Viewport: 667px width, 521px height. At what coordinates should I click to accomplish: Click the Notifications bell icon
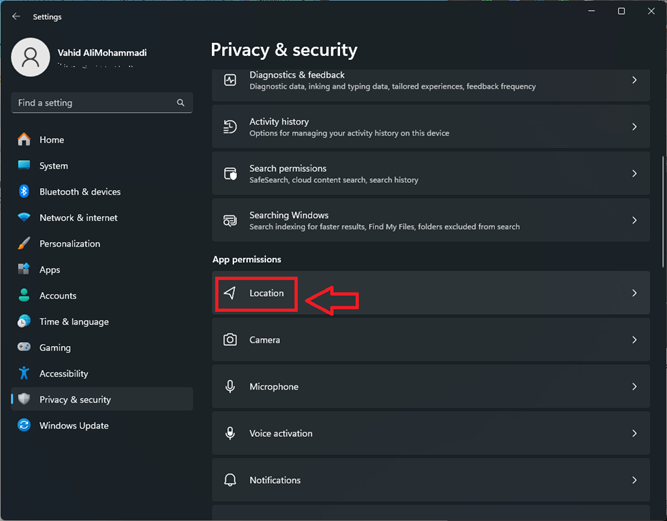coord(230,480)
